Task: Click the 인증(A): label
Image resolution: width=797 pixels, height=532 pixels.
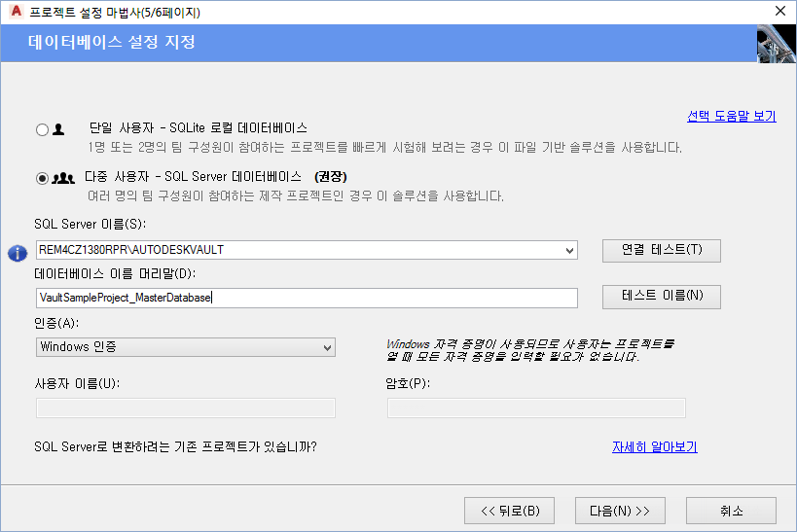Action: click(56, 323)
